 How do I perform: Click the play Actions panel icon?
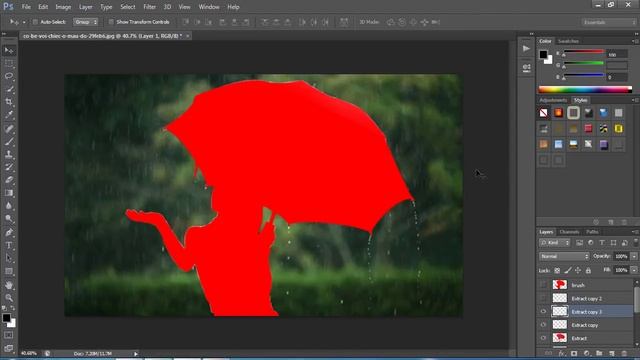526,49
